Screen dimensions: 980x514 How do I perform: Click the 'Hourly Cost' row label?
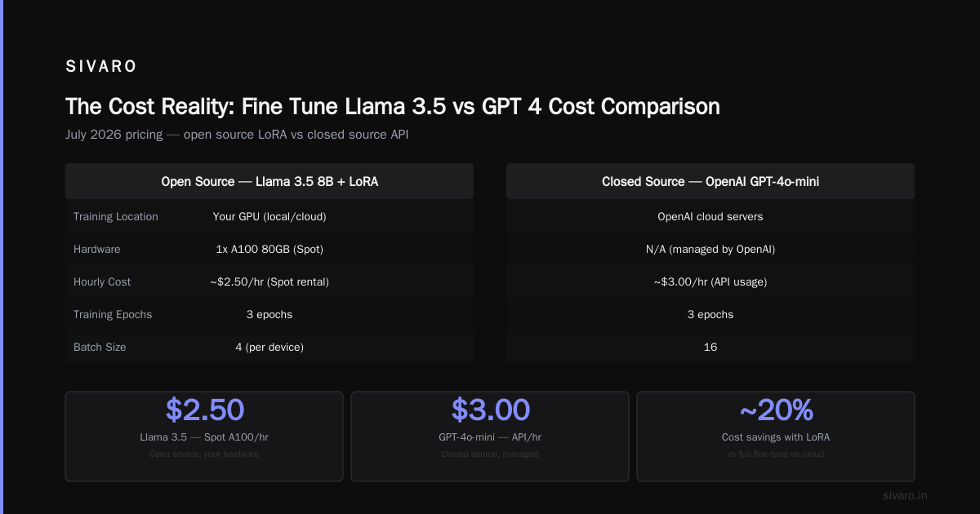pyautogui.click(x=102, y=281)
